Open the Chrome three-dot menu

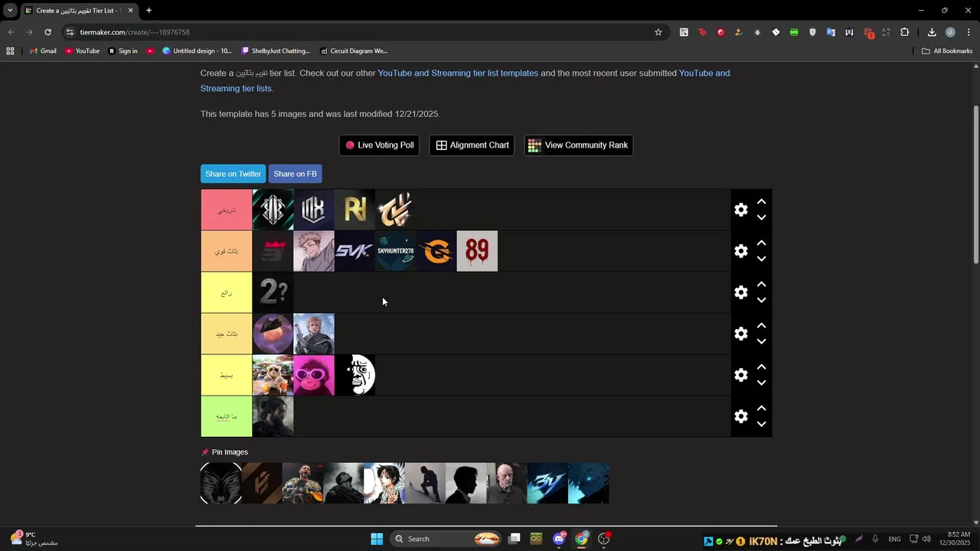(x=969, y=32)
